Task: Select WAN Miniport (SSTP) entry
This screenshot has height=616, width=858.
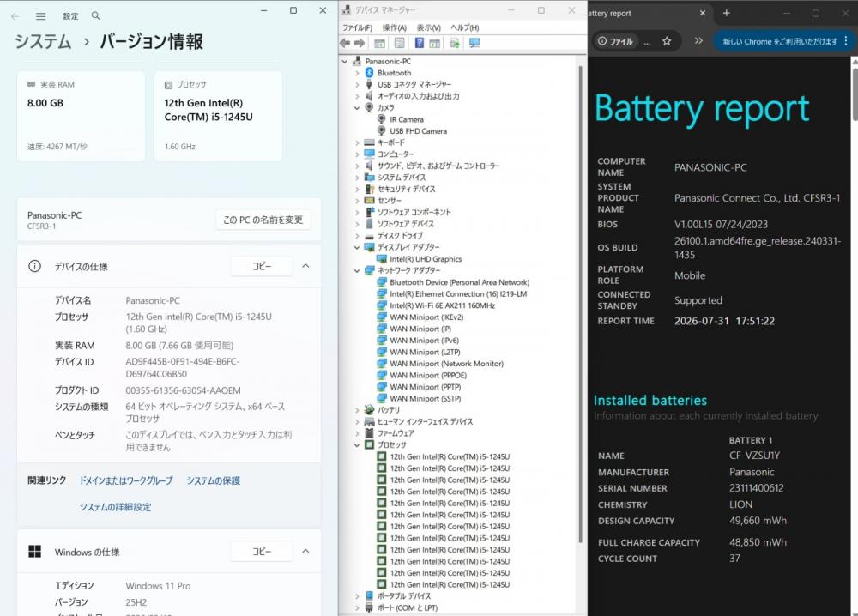Action: 426,398
